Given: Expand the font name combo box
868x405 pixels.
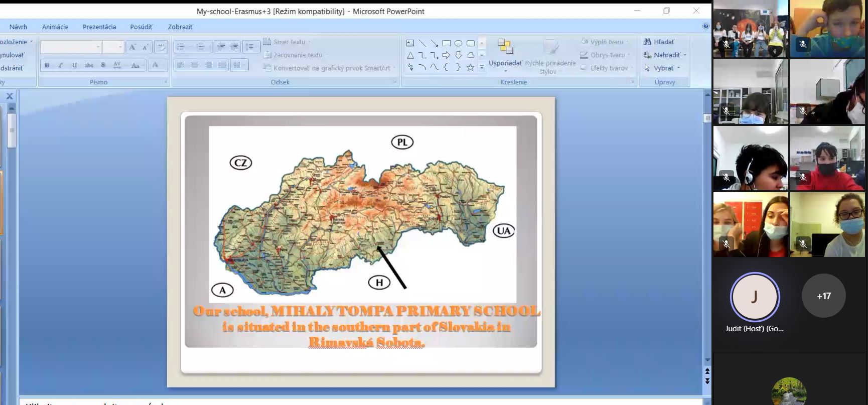Looking at the screenshot, I should [x=98, y=47].
